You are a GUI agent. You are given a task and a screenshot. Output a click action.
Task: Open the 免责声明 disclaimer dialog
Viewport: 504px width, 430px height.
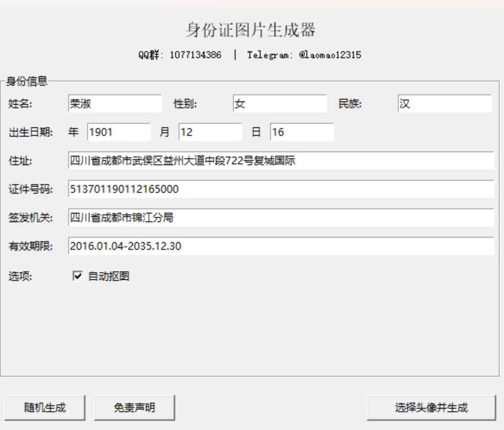[x=135, y=407]
